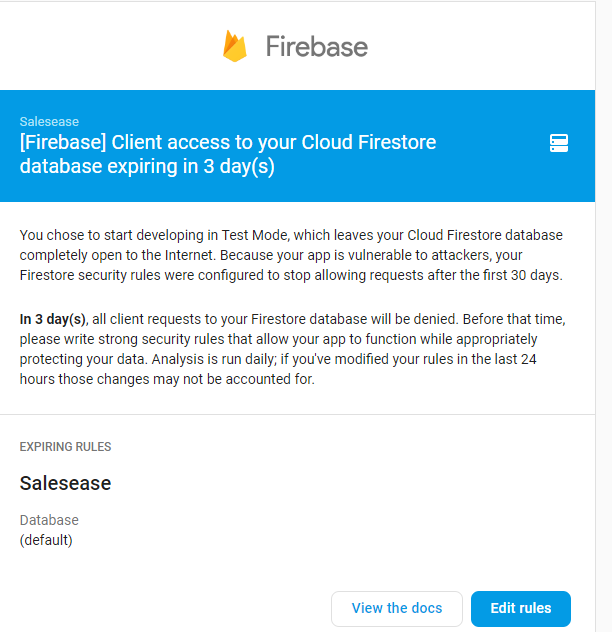The height and width of the screenshot is (632, 612).
Task: Click the Firebase wordmark text
Action: [x=317, y=46]
